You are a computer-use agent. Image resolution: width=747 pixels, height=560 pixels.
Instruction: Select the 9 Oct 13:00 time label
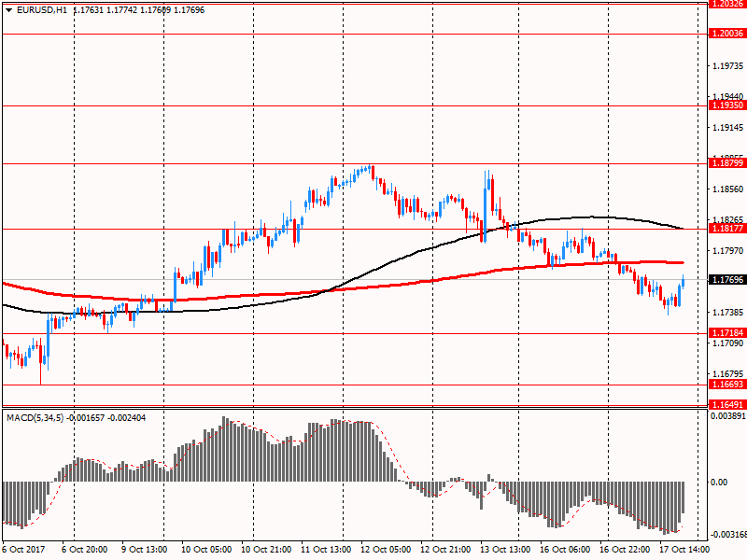tap(145, 549)
